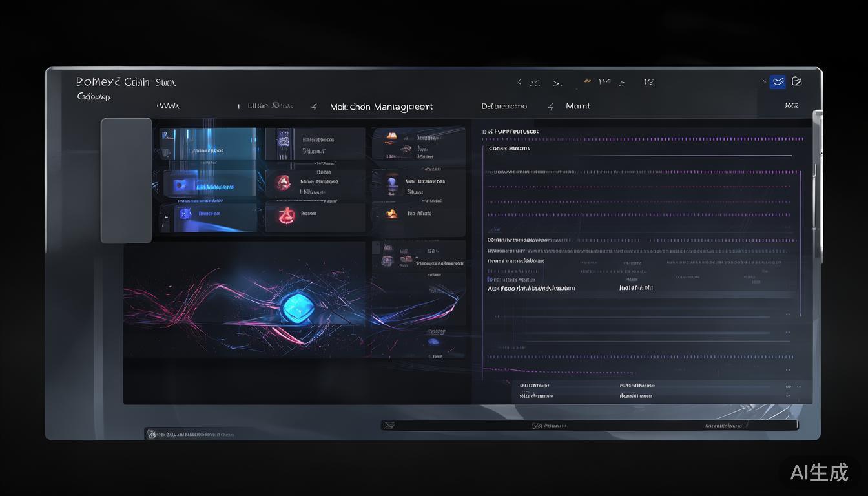
Task: Click the dark horizontal bar at the window bottom
Action: click(589, 426)
